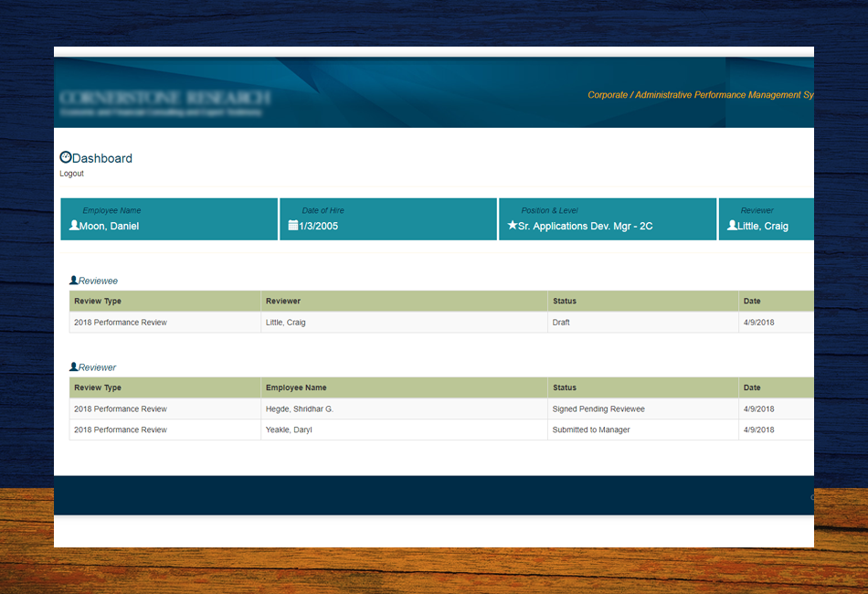Select the Submitted to Manager status cell
The height and width of the screenshot is (594, 868).
coord(590,430)
